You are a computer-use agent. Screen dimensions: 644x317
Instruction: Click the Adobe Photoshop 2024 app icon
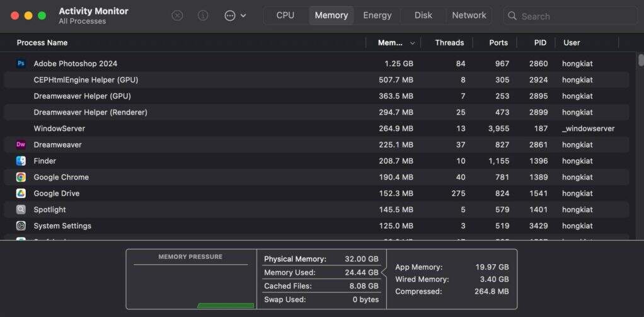click(x=21, y=64)
